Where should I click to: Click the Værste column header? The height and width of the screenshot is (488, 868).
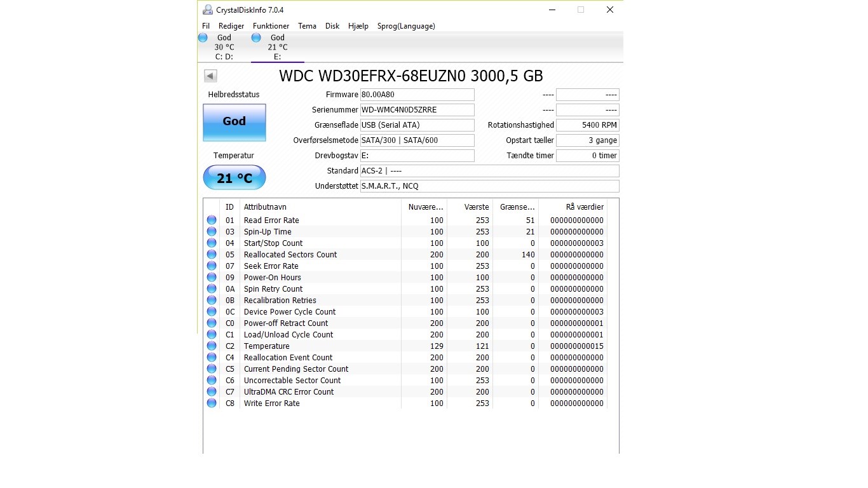[470, 207]
